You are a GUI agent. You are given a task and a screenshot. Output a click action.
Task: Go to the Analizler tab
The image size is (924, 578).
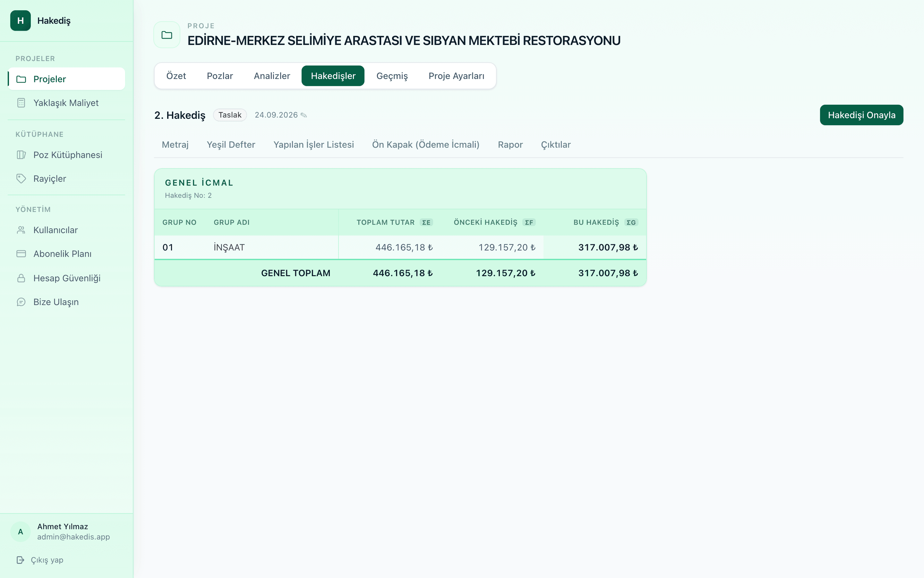click(272, 76)
